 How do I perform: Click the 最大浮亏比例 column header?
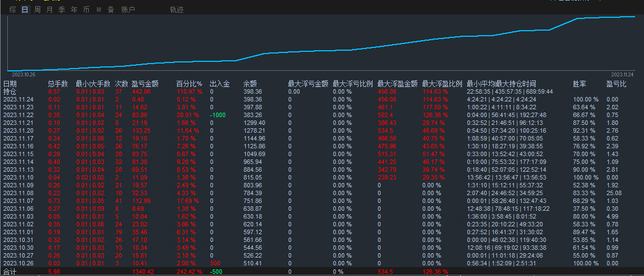coord(352,84)
